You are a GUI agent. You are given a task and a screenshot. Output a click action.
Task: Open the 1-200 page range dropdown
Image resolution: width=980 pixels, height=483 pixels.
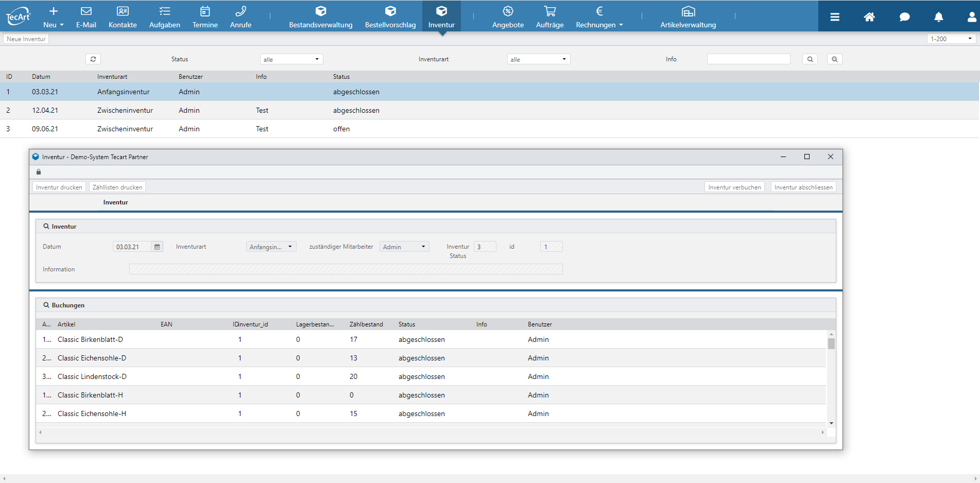(951, 39)
